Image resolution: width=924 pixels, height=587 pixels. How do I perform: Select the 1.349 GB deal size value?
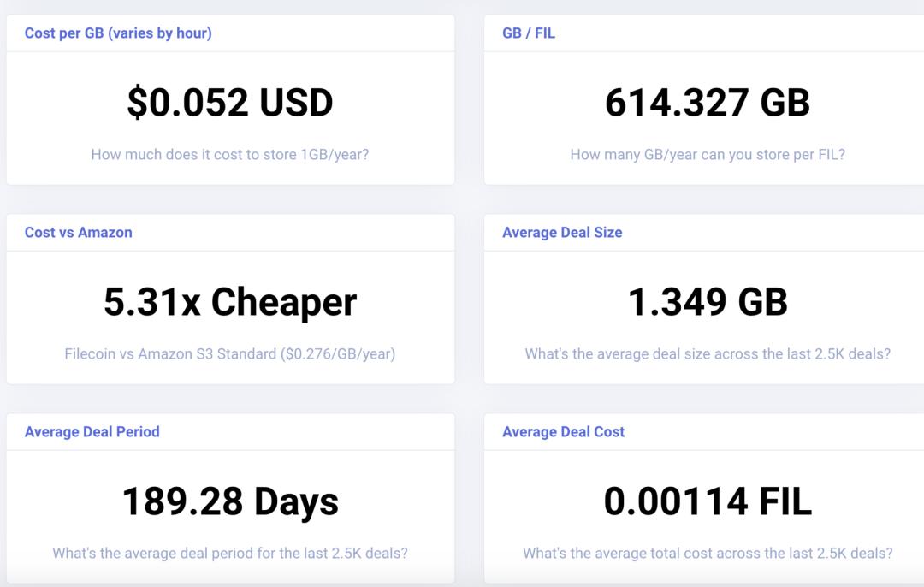point(708,301)
